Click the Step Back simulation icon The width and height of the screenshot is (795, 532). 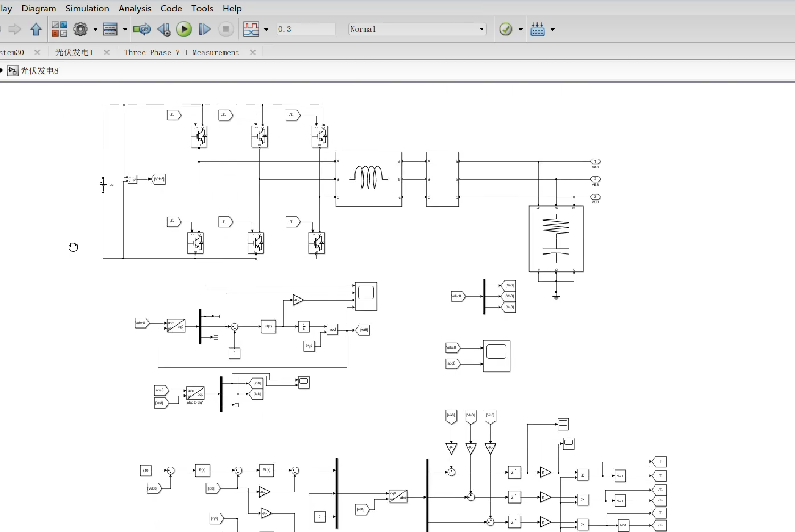pos(164,29)
